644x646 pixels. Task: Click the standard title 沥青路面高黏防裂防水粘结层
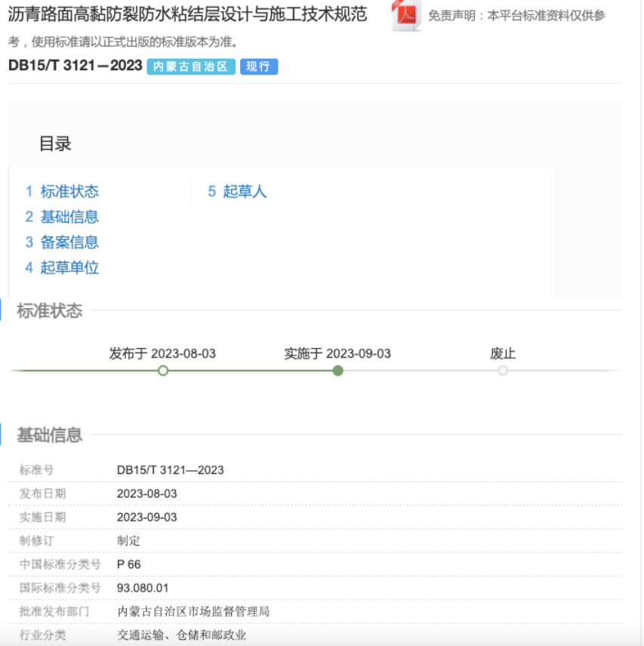[x=187, y=14]
